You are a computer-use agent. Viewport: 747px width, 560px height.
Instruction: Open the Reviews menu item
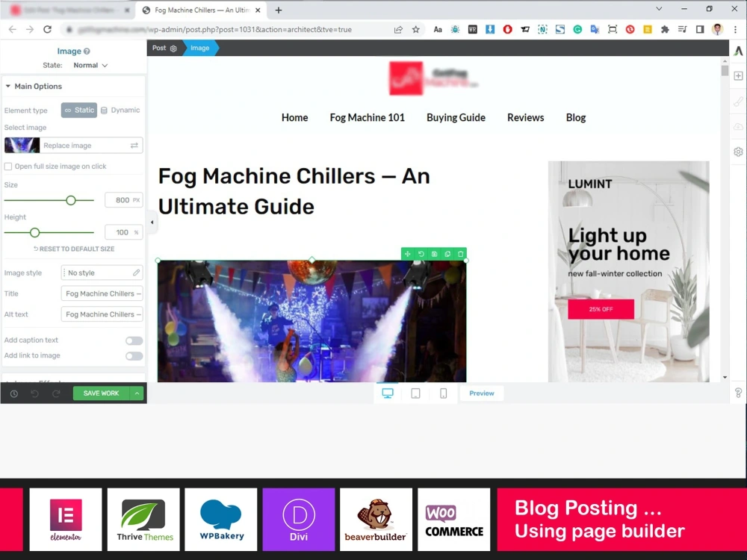click(x=525, y=118)
